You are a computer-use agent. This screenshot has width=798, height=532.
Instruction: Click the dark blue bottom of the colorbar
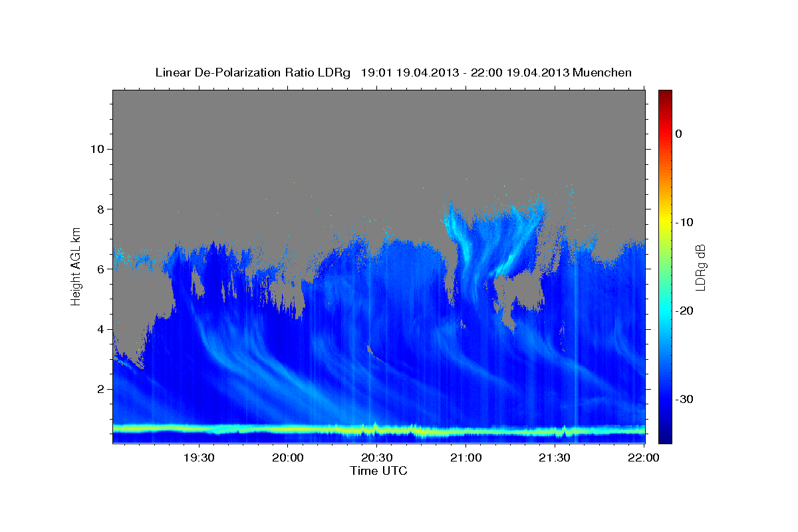click(x=665, y=436)
